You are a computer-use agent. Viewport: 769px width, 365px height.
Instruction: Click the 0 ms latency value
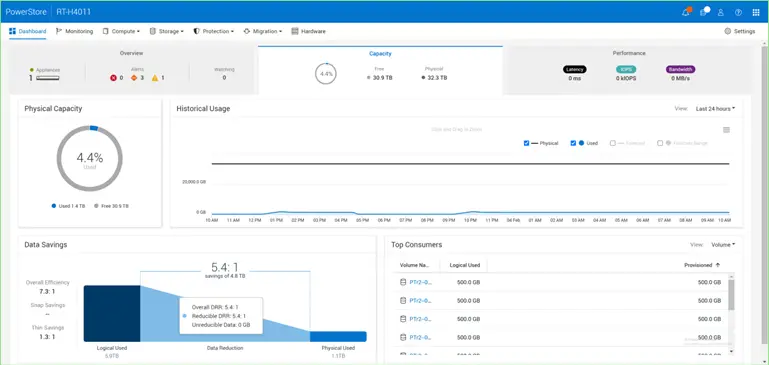(x=574, y=78)
